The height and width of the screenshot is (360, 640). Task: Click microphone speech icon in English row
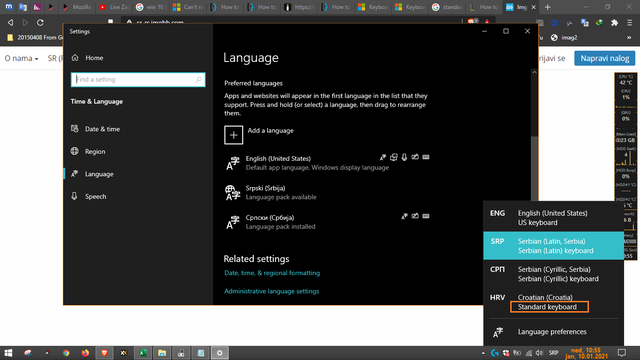(404, 157)
